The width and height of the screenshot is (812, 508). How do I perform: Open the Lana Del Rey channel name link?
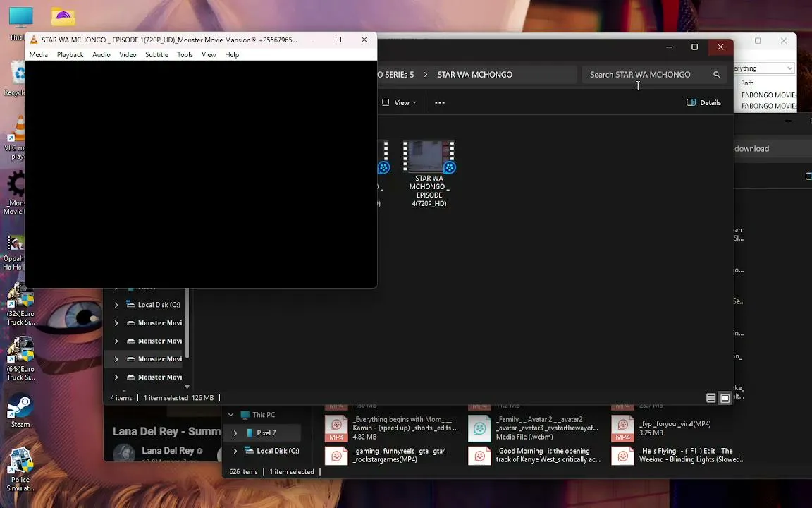[x=168, y=451]
